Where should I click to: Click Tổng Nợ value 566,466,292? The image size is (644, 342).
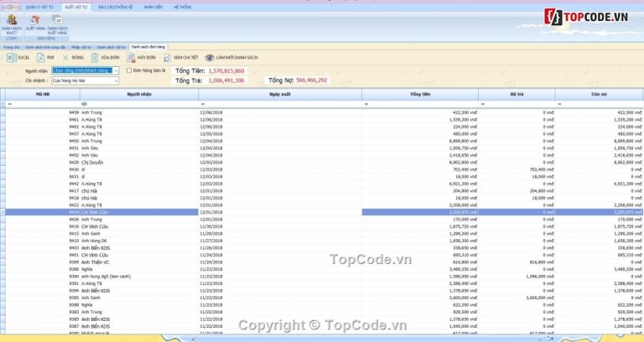(x=311, y=80)
